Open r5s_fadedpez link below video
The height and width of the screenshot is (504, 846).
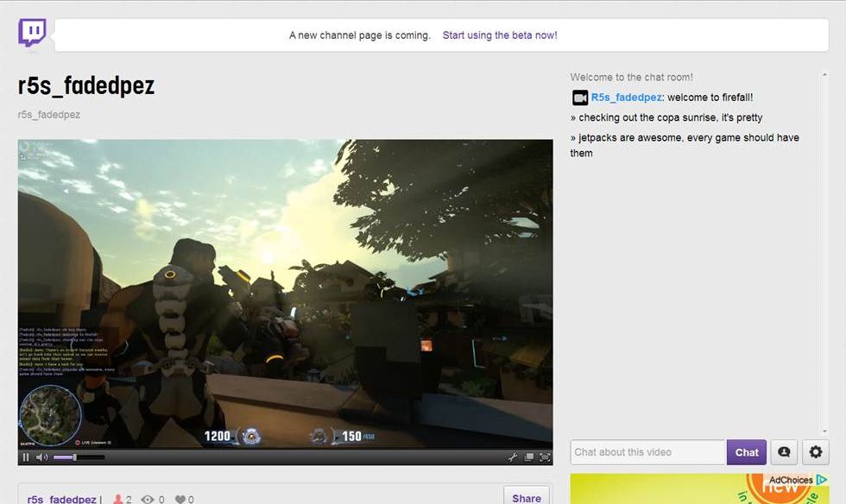pos(61,499)
